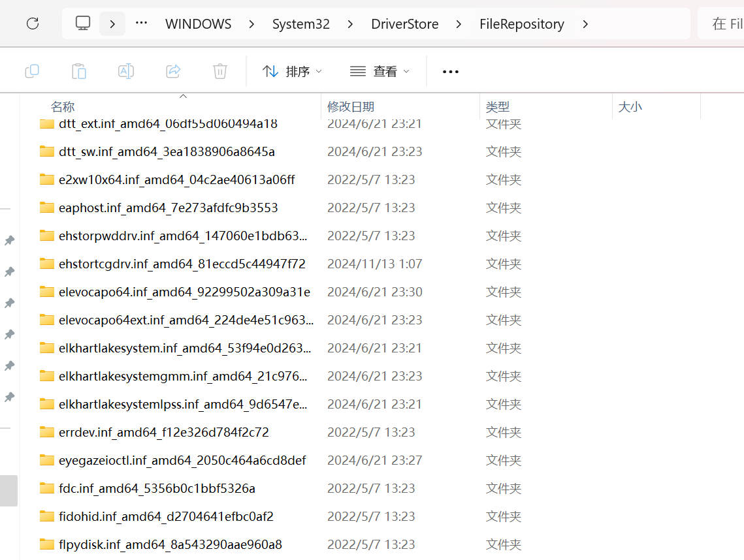This screenshot has height=560, width=744.
Task: Select folder e2xw10x64.inf_amd64_04c2ae40613a06ff
Action: (x=176, y=179)
